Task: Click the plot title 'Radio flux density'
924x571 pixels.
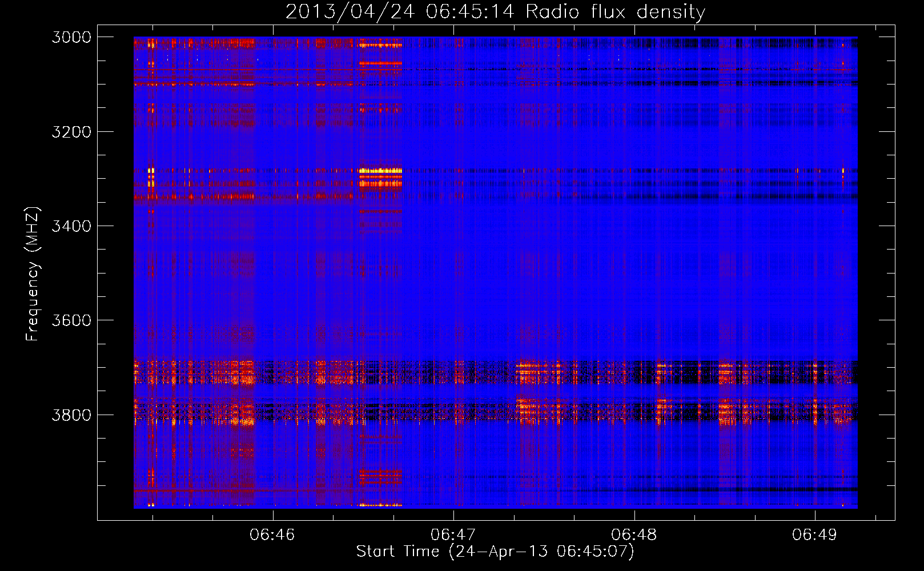Action: 616,12
